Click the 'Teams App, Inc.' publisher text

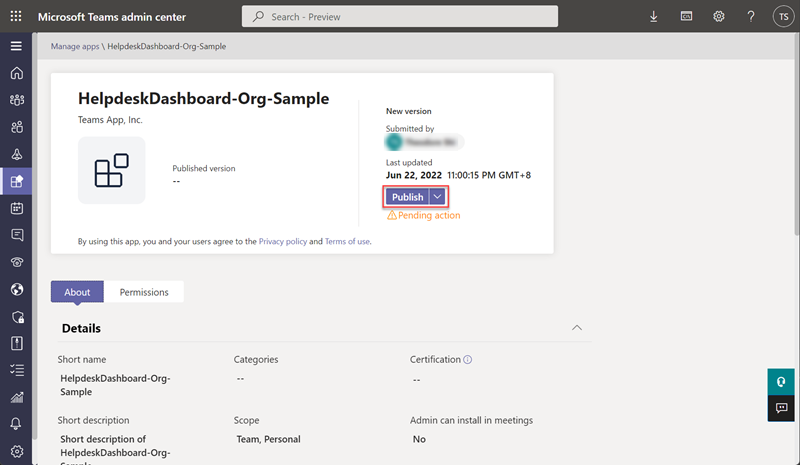click(x=110, y=120)
